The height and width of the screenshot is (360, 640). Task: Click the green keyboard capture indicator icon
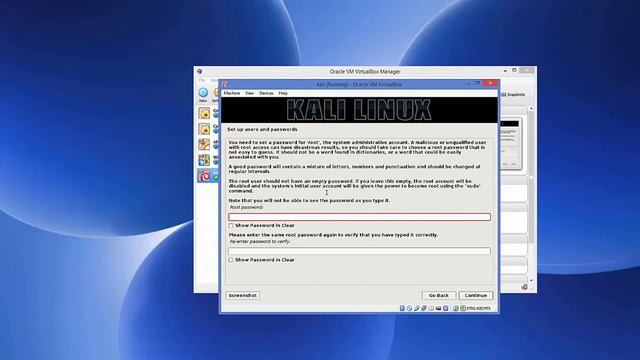(463, 308)
